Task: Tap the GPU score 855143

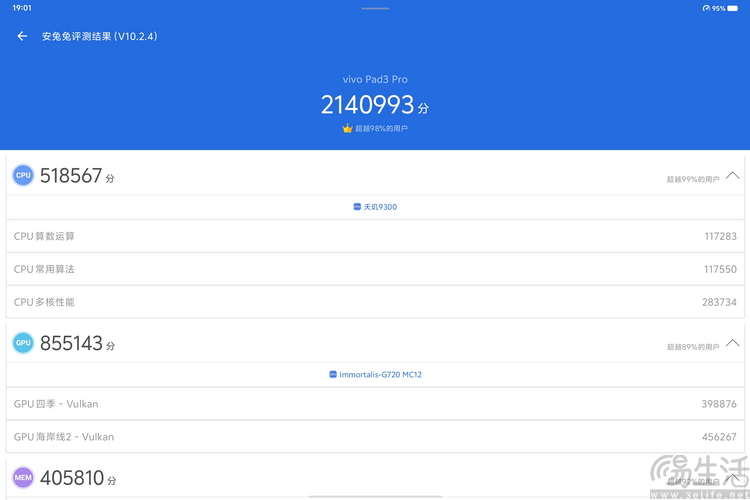Action: pyautogui.click(x=71, y=343)
